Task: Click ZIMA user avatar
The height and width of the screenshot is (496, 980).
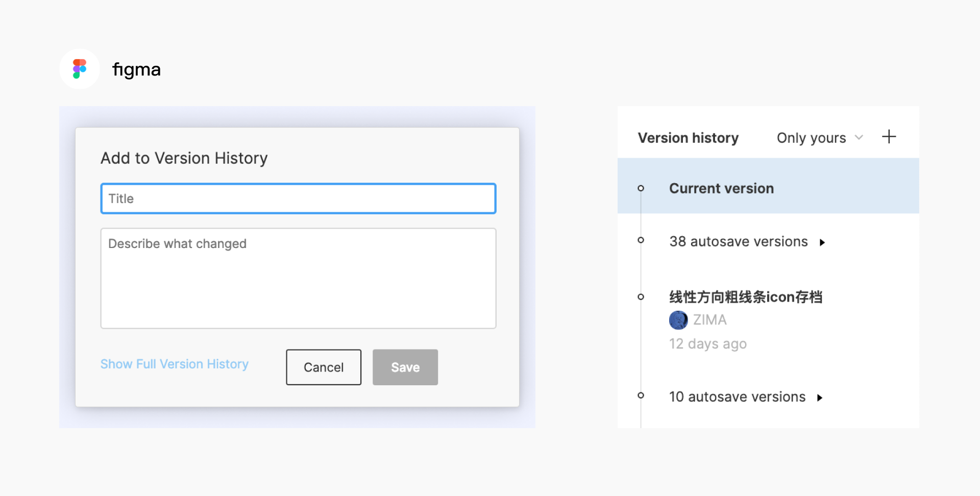Action: [x=678, y=320]
